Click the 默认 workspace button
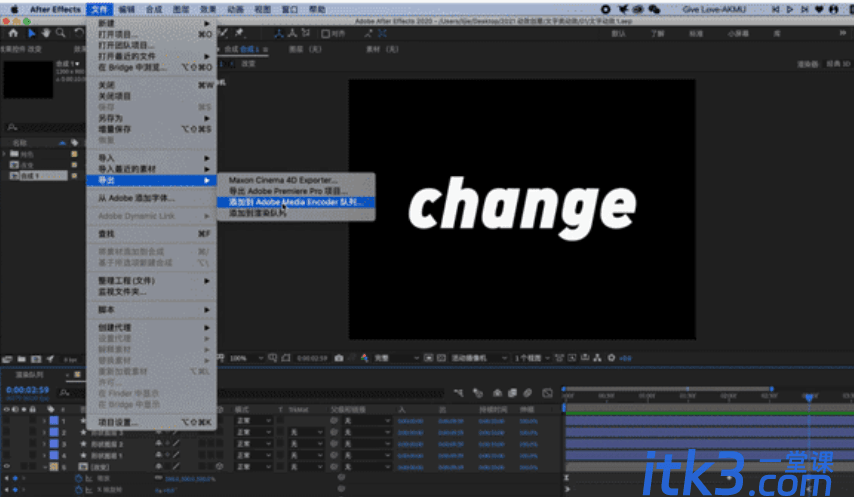This screenshot has width=854, height=497. point(618,34)
